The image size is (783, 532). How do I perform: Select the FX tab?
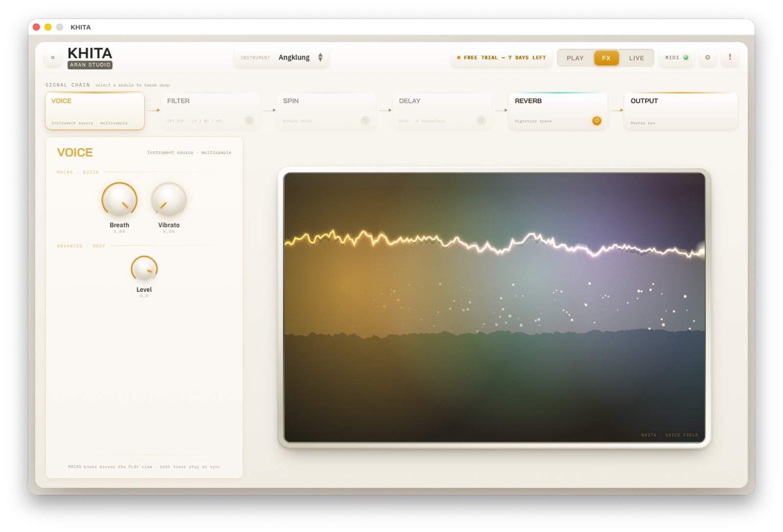click(x=606, y=58)
